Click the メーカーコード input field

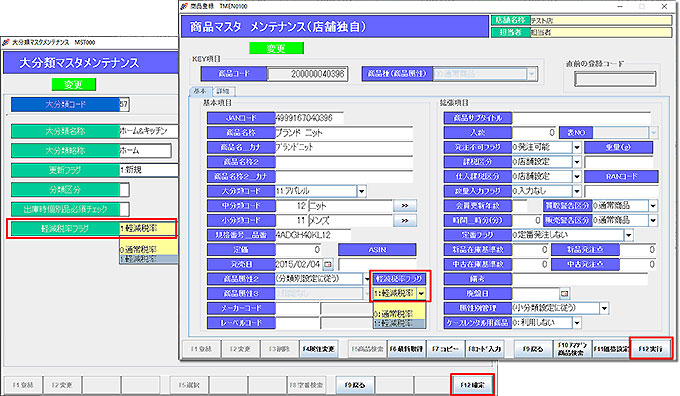297,308
